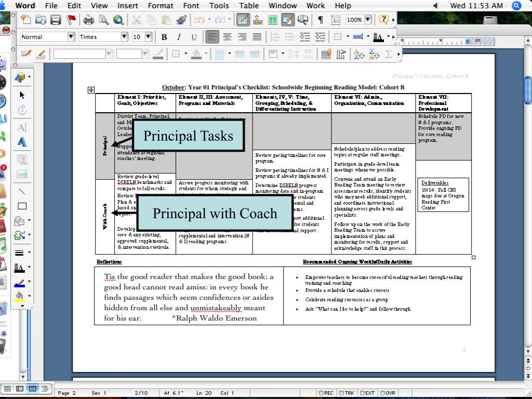The height and width of the screenshot is (399, 532).
Task: Open Spotlight search in the menu bar
Action: click(x=516, y=6)
